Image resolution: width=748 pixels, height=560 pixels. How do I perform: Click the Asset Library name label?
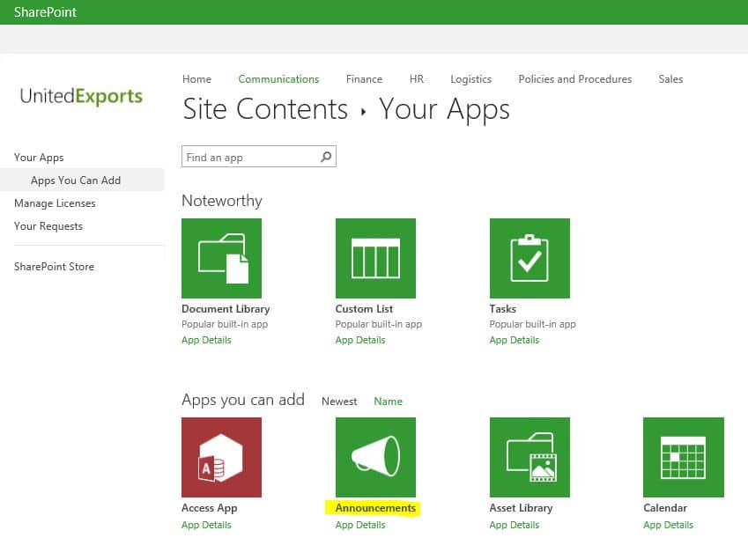(x=521, y=508)
